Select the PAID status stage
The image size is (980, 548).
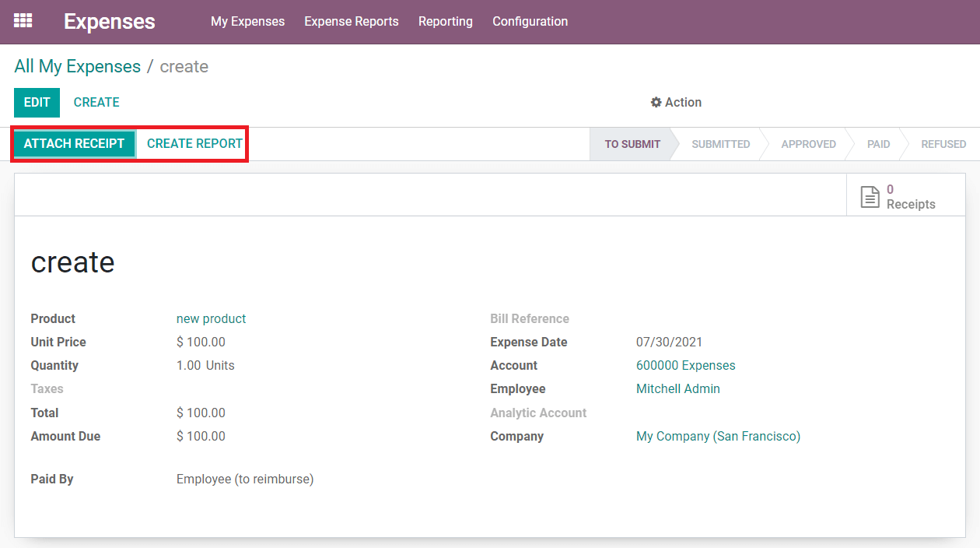879,144
